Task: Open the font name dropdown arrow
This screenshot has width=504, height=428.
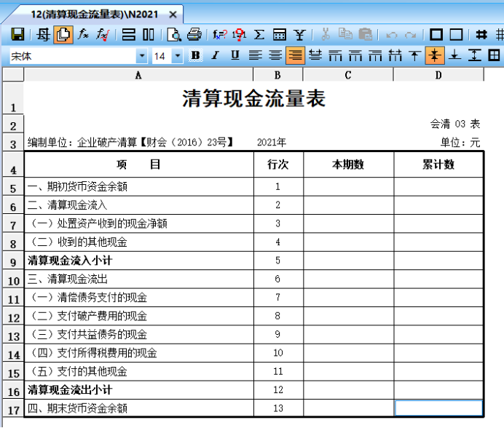Action: point(141,56)
